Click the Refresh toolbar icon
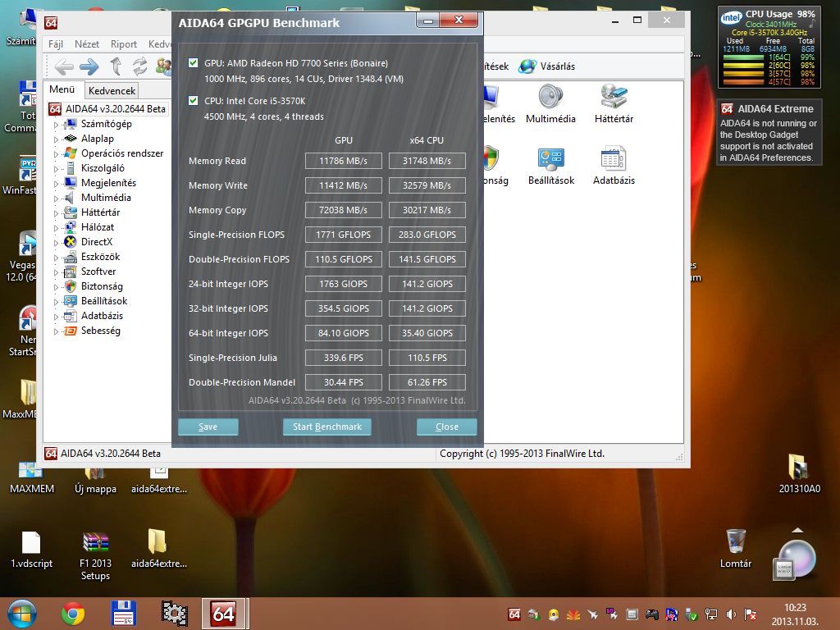840x630 pixels. [139, 66]
